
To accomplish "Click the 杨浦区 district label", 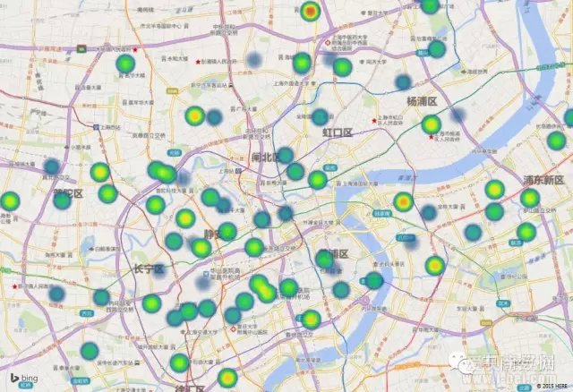I will coord(422,101).
